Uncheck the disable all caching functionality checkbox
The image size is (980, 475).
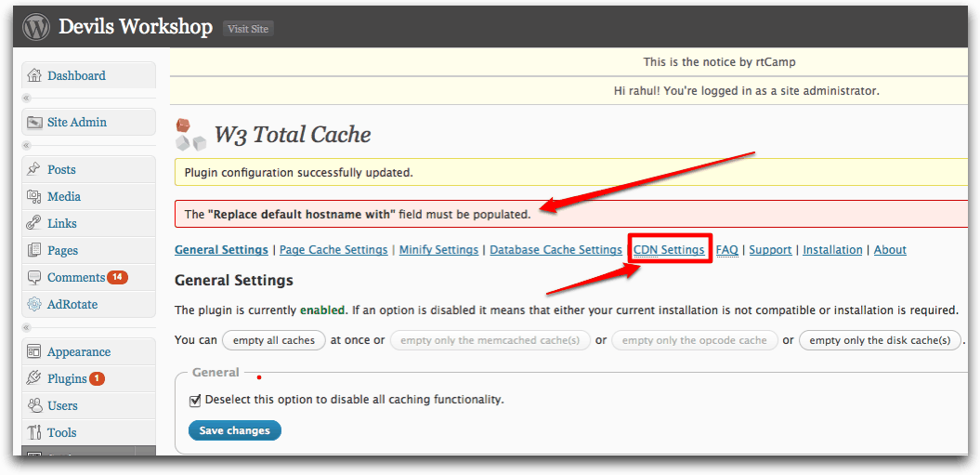195,400
